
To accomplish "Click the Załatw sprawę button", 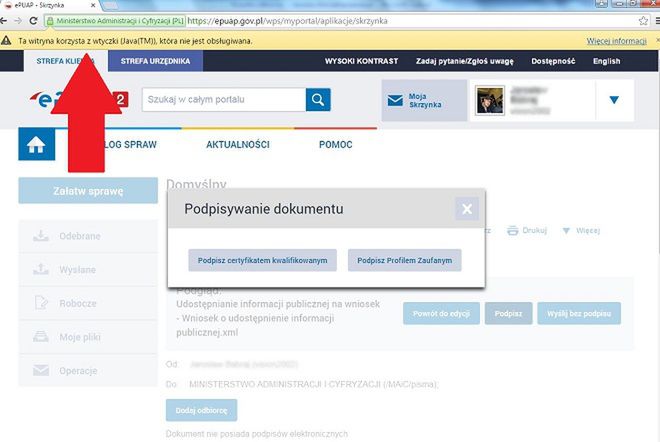I will click(x=88, y=191).
